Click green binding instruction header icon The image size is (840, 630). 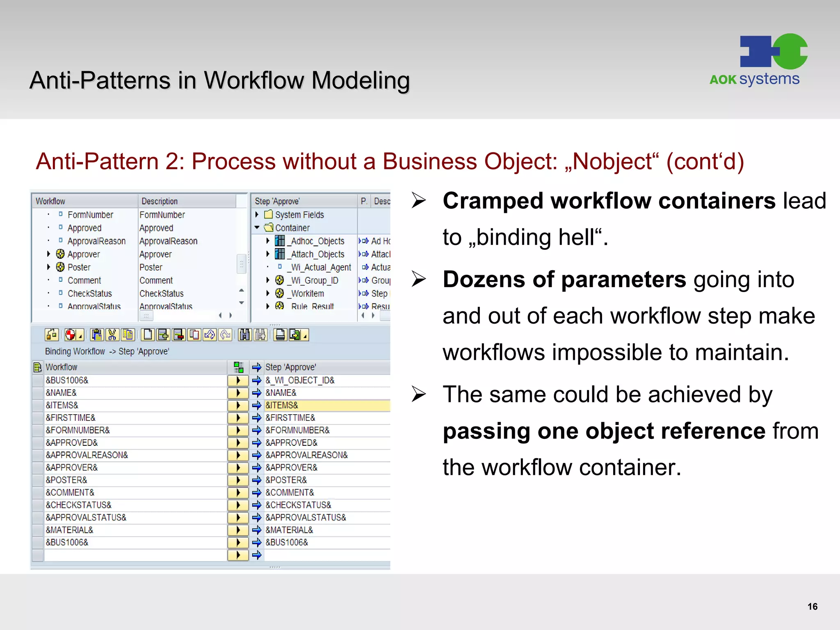[x=238, y=367]
